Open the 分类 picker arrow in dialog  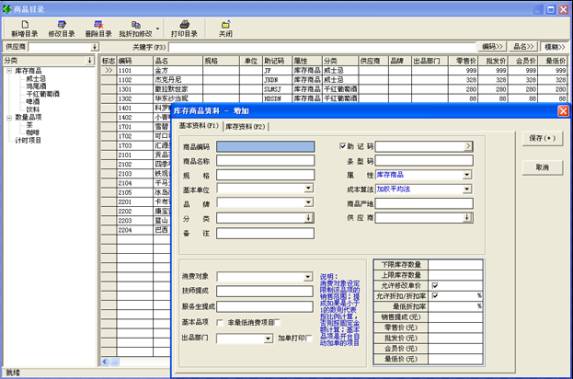click(x=308, y=218)
